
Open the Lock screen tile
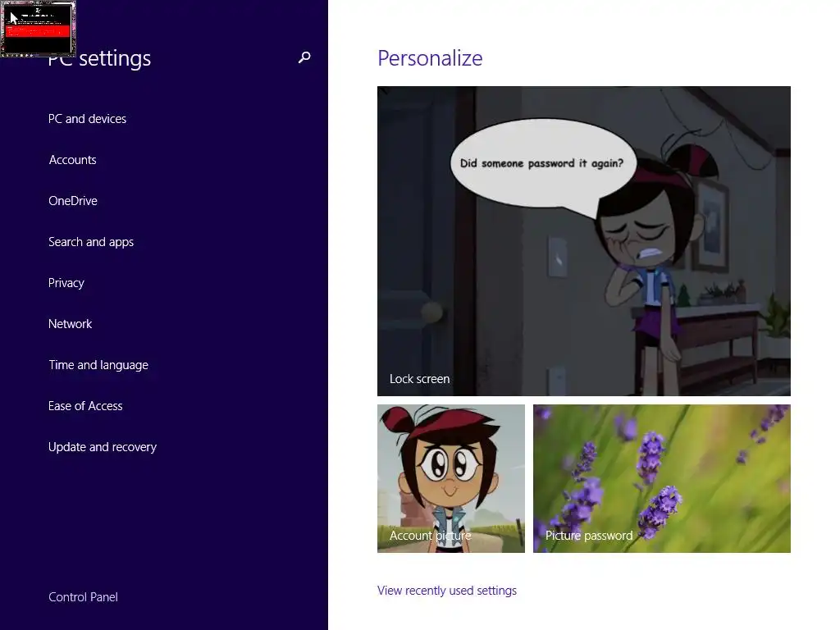tap(584, 241)
